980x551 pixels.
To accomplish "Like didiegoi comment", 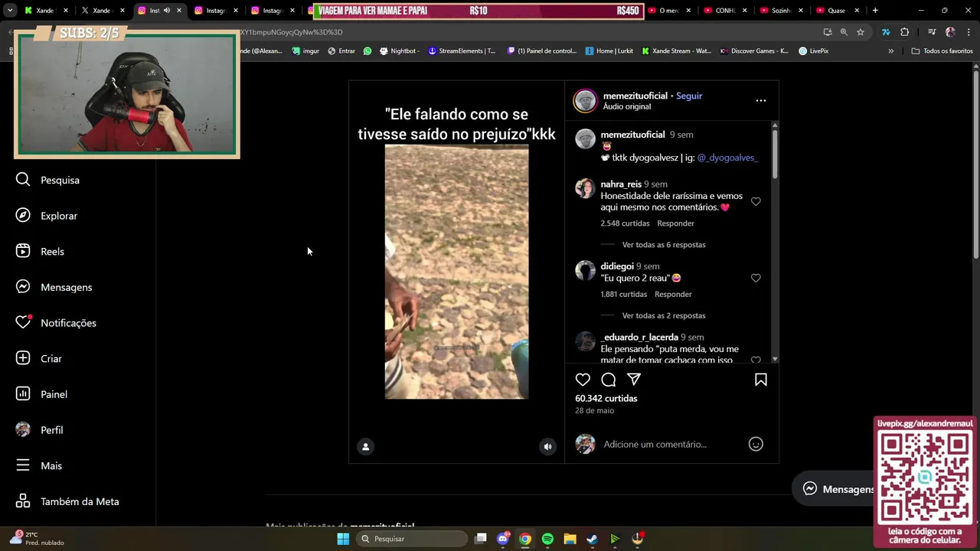I will (756, 278).
